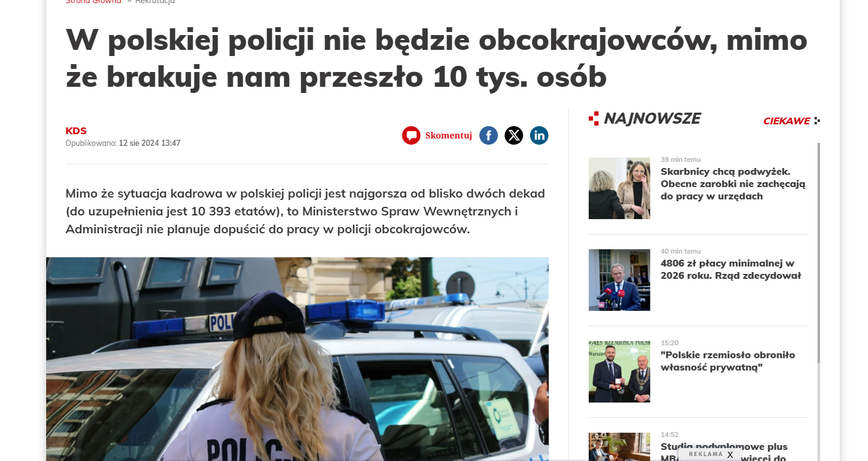Click thumbnail of minimum wage article
This screenshot has width=868, height=461.
pos(619,280)
